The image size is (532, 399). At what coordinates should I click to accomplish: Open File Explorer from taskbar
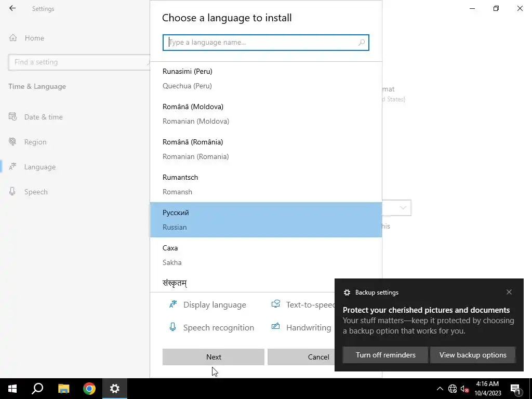[63, 389]
